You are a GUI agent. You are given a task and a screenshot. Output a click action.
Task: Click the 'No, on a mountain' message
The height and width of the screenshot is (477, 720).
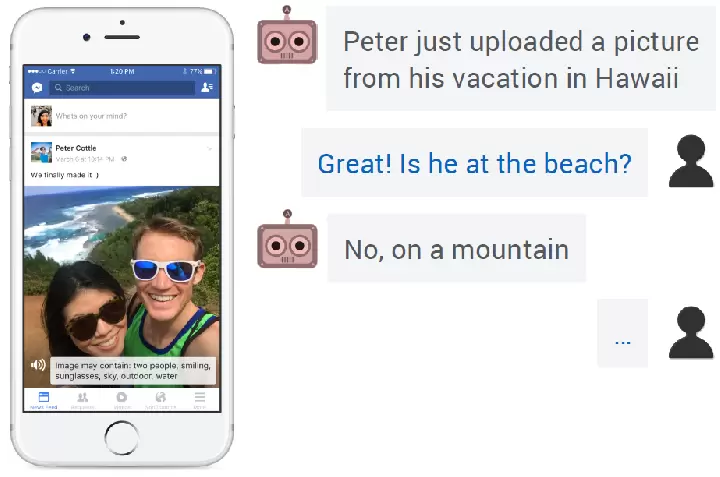[456, 249]
